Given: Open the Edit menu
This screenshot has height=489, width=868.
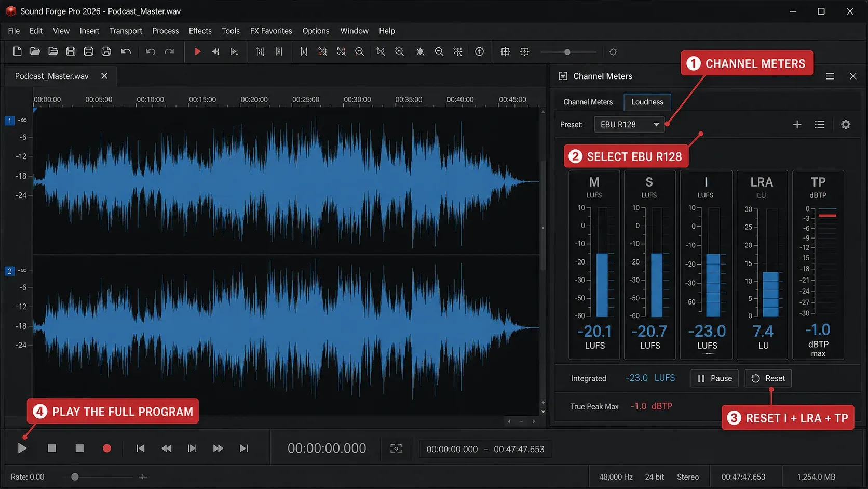Looking at the screenshot, I should point(36,31).
